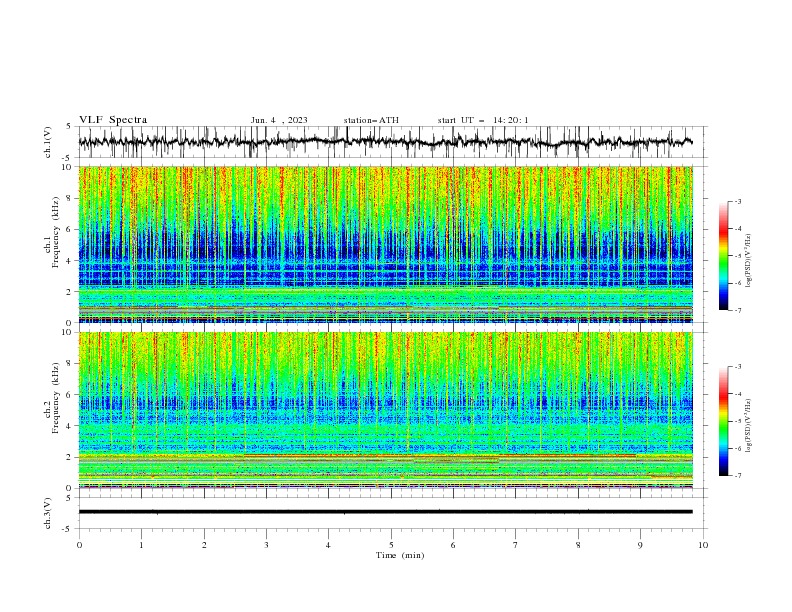Screen dimensions: 792x612
Task: Click the "8" kHz tick on ch.1 axis
Action: (70, 198)
